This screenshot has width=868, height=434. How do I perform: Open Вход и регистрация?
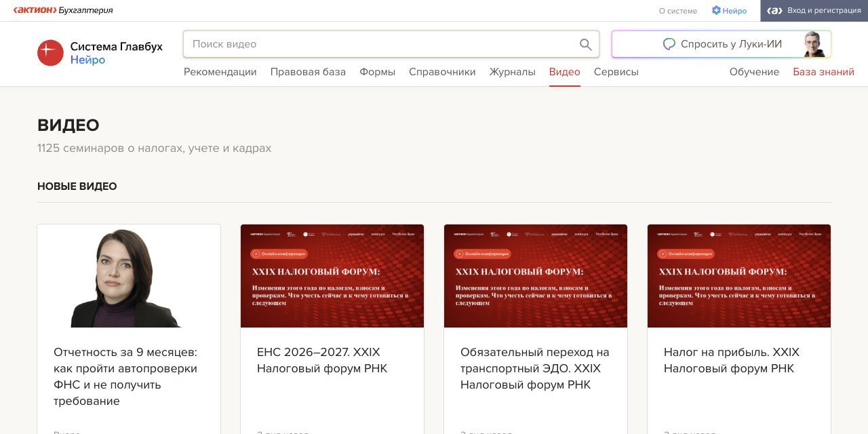(x=814, y=11)
